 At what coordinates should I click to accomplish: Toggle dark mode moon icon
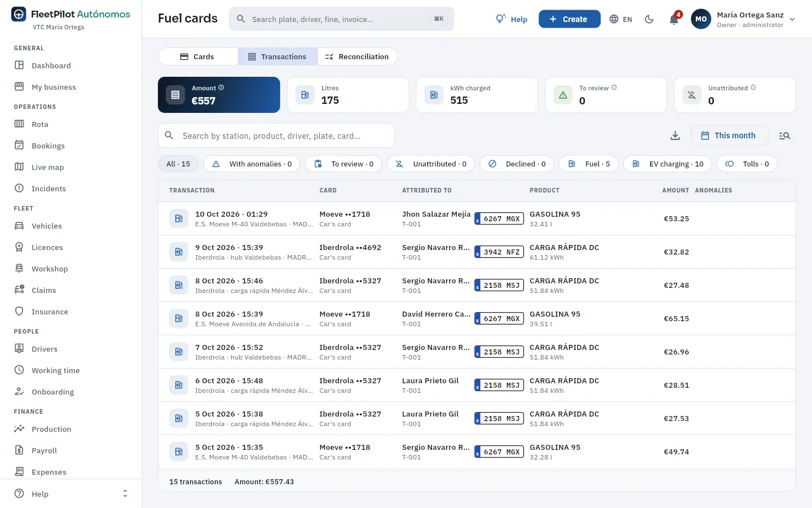tap(649, 19)
